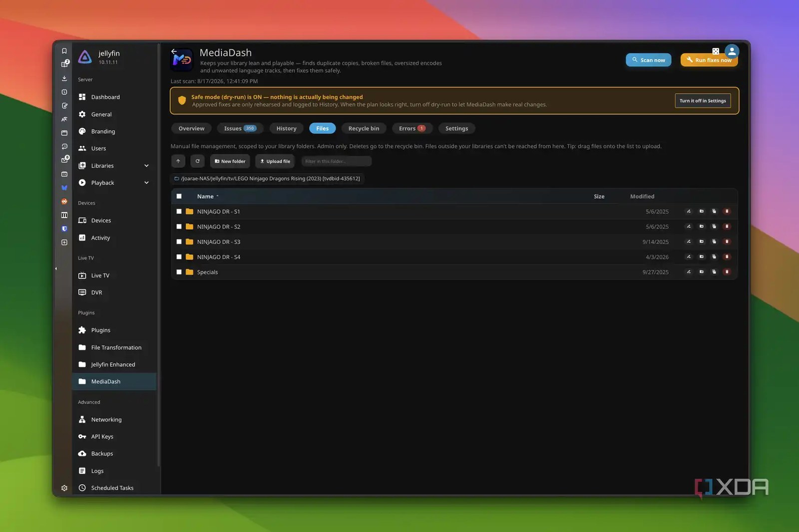Open browser settings gear in sidebar

64,488
